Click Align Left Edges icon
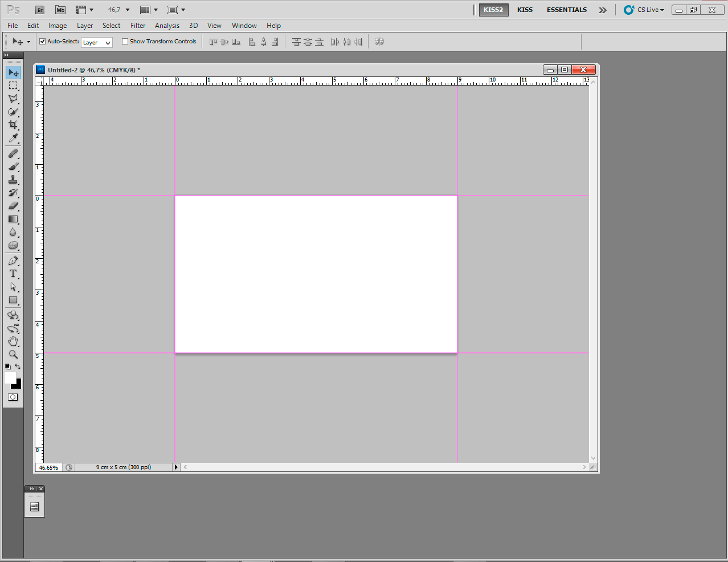Image resolution: width=728 pixels, height=562 pixels. click(x=252, y=42)
